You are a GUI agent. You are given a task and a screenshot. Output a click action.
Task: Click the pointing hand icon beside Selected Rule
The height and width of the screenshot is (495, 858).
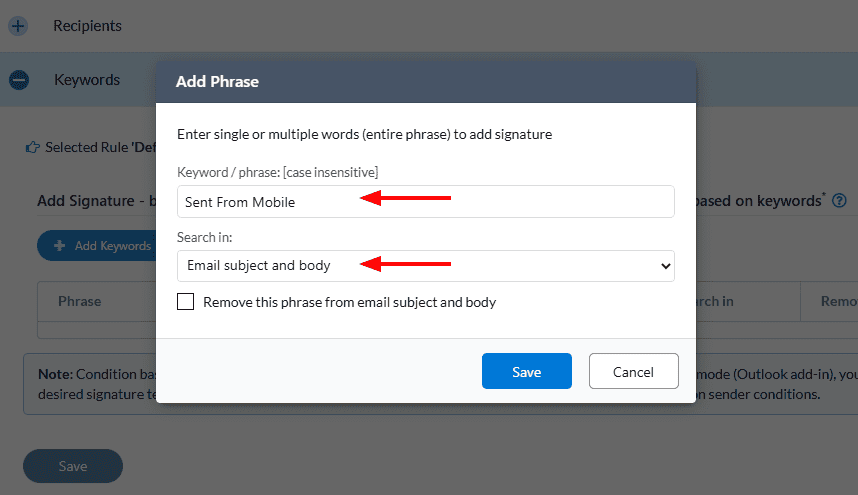[x=33, y=147]
